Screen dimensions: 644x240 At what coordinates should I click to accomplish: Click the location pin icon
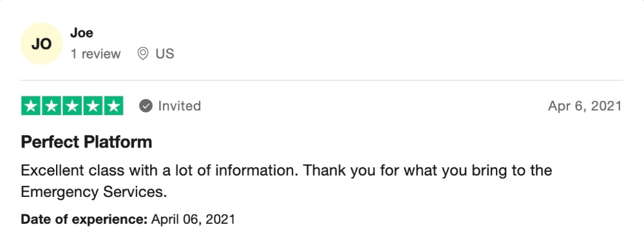pyautogui.click(x=143, y=54)
